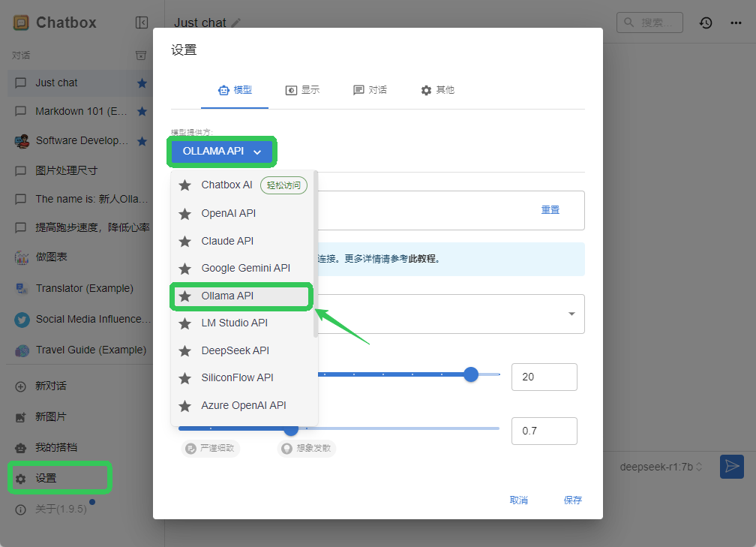Click the star icon beside Google Gemini API
Image resolution: width=756 pixels, height=547 pixels.
(185, 269)
